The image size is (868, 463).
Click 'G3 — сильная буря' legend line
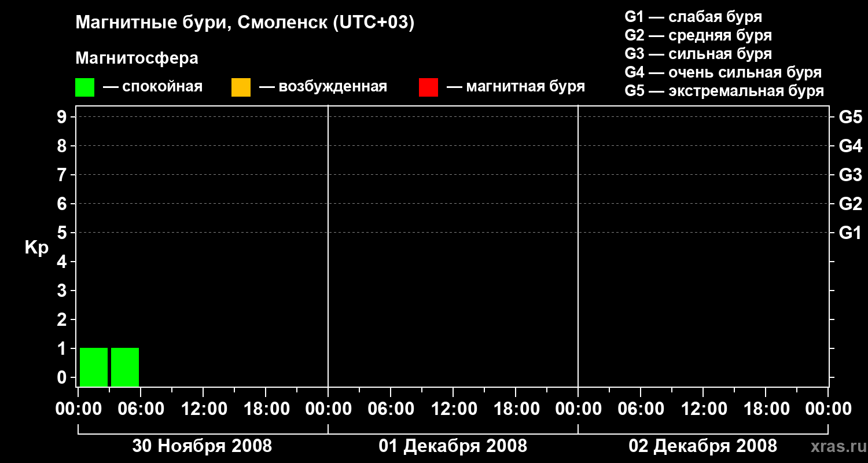tap(698, 54)
